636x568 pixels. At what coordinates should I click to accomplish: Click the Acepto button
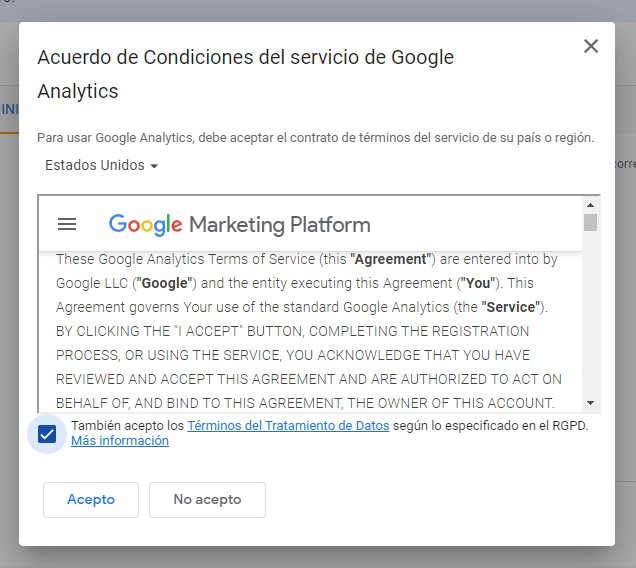point(91,499)
